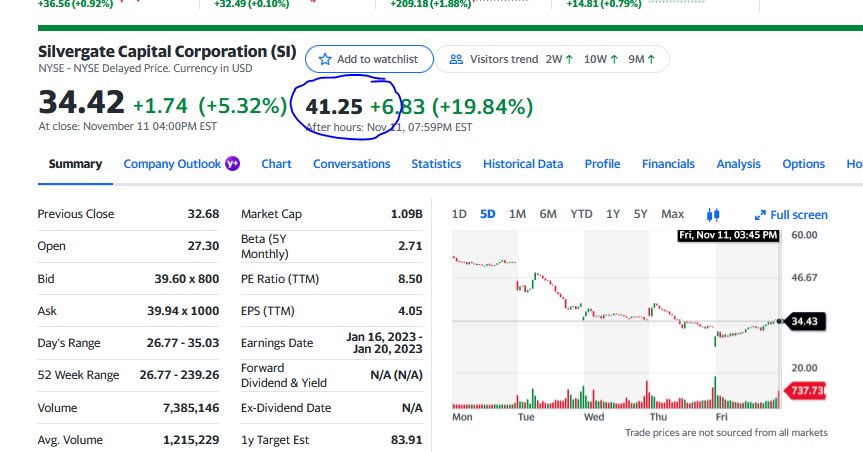This screenshot has width=863, height=452.
Task: Click the Full screen expand arrows icon
Action: [x=760, y=215]
